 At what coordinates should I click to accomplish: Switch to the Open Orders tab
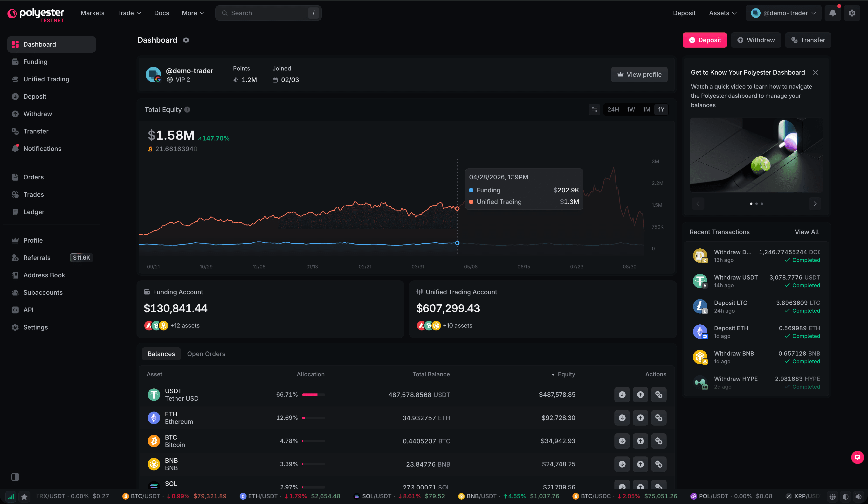(206, 354)
